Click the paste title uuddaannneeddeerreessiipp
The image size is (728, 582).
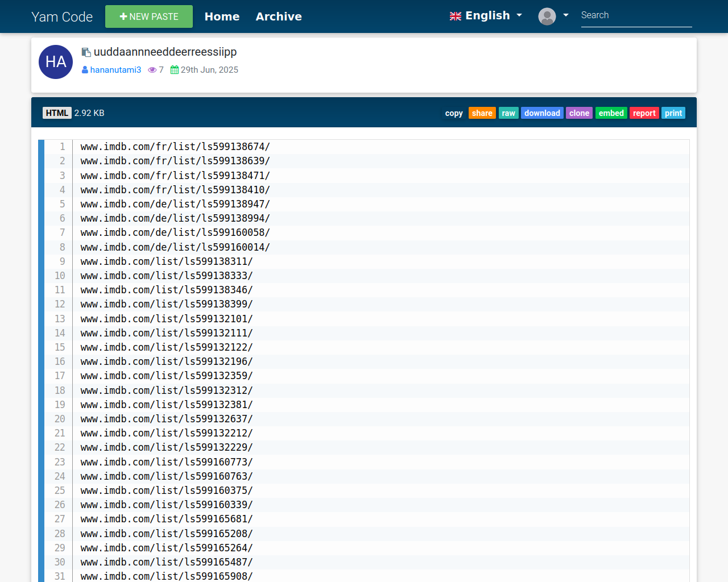point(165,52)
